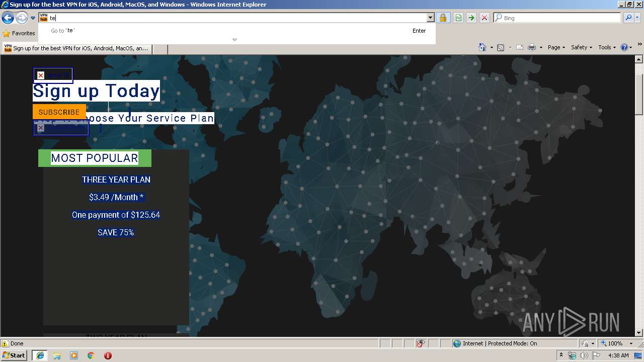Viewport: 644px width, 362px height.
Task: Click One payment of $125.64 text
Action: 116,215
